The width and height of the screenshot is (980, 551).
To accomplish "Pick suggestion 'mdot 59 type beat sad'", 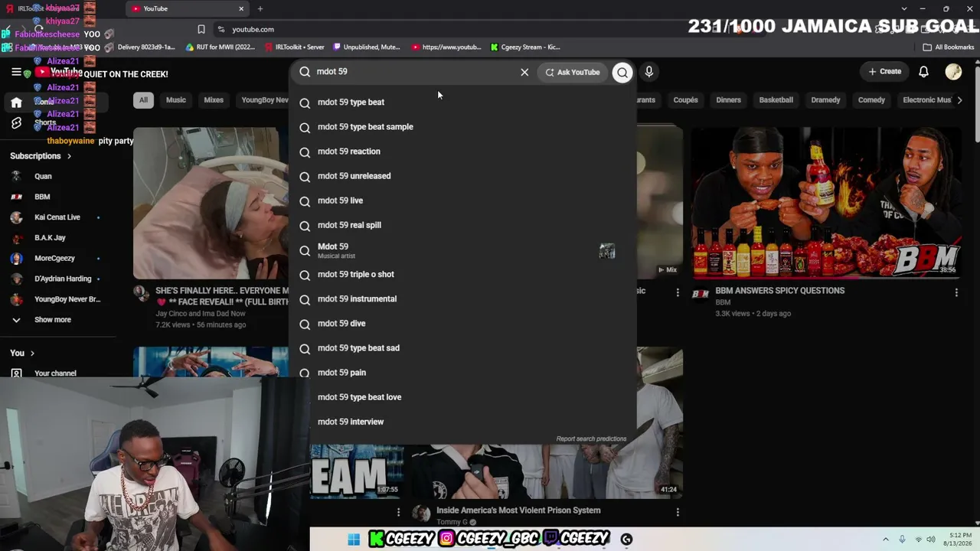I will 462,348.
